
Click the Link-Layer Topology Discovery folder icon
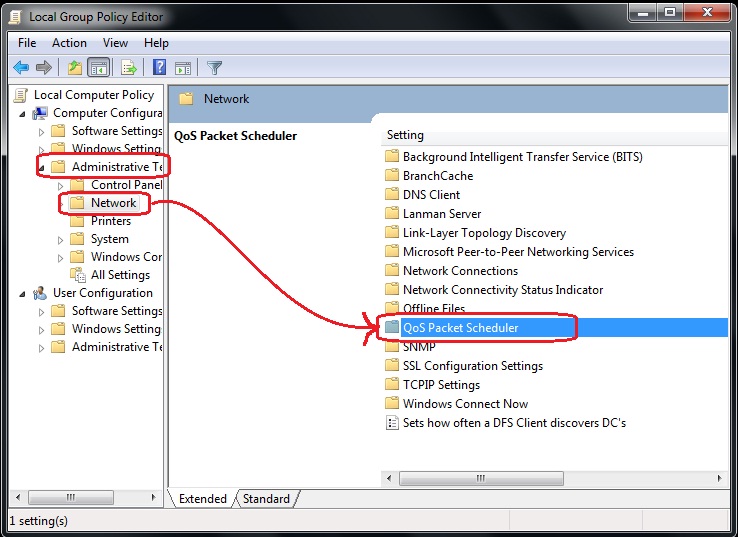point(392,232)
